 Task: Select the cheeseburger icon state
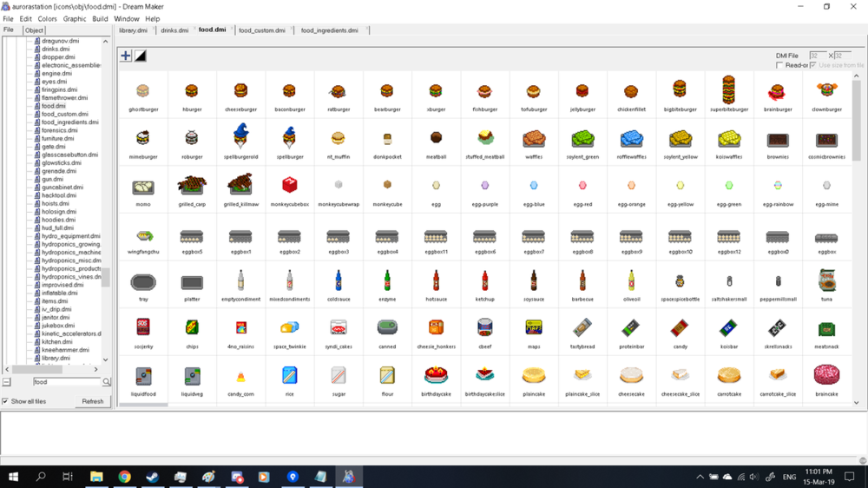(x=240, y=91)
